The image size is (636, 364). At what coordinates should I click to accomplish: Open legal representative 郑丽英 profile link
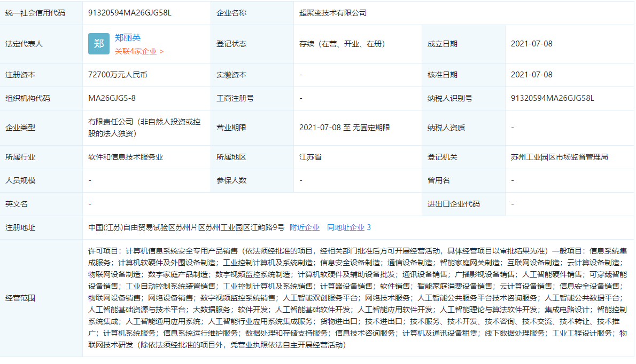(x=128, y=38)
